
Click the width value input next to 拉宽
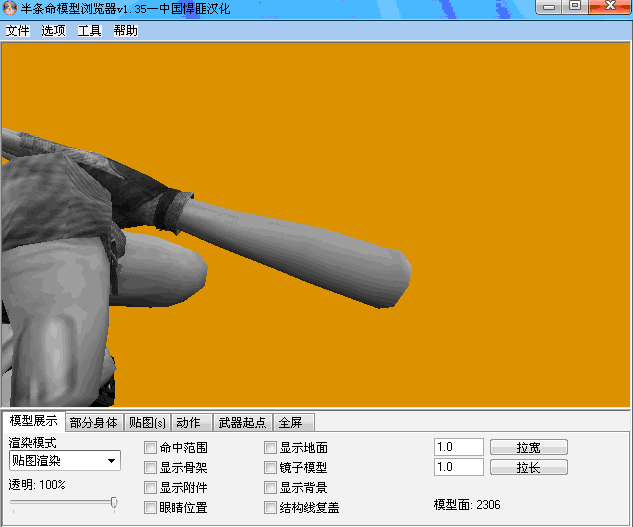[458, 448]
